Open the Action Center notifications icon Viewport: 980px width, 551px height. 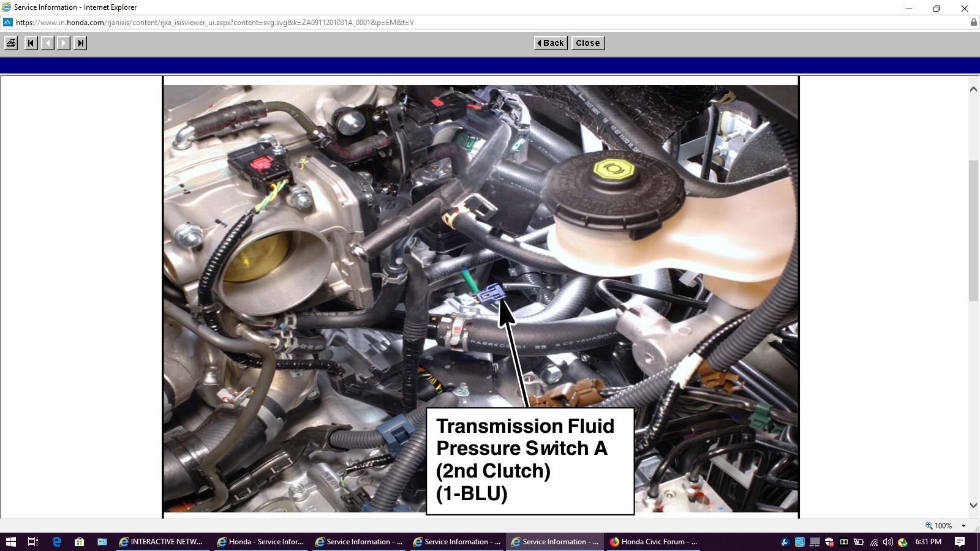click(x=960, y=542)
